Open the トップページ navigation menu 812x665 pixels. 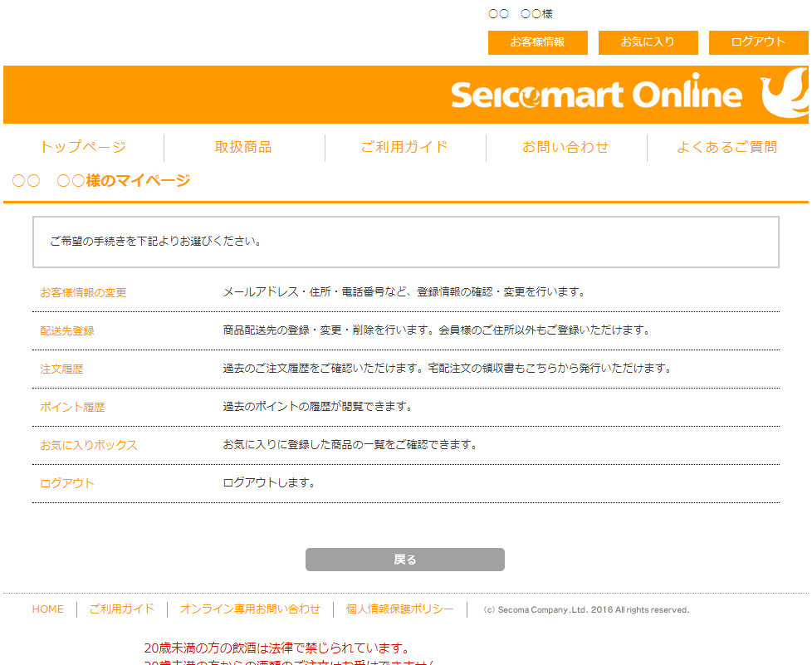tap(83, 147)
